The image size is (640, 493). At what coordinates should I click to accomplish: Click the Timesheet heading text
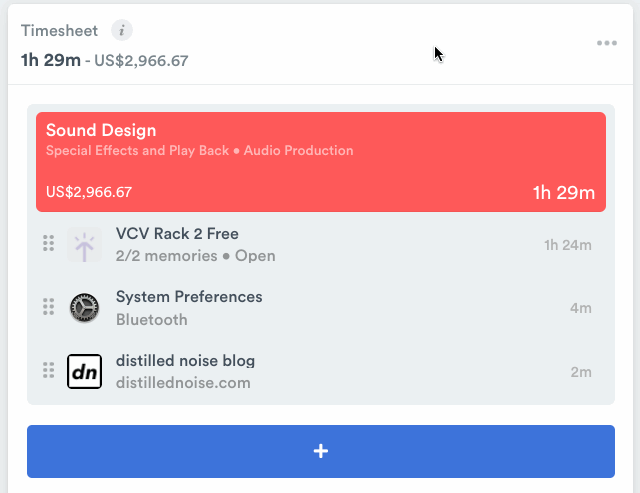tap(59, 30)
